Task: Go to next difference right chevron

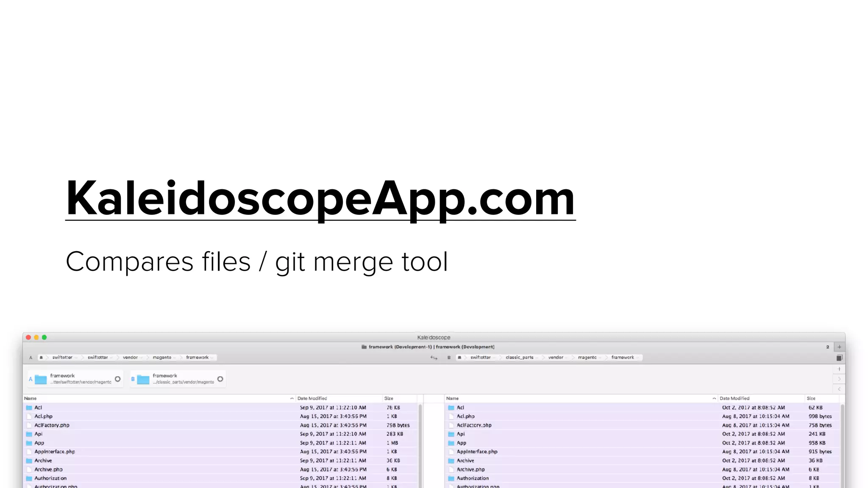Action: tap(839, 379)
